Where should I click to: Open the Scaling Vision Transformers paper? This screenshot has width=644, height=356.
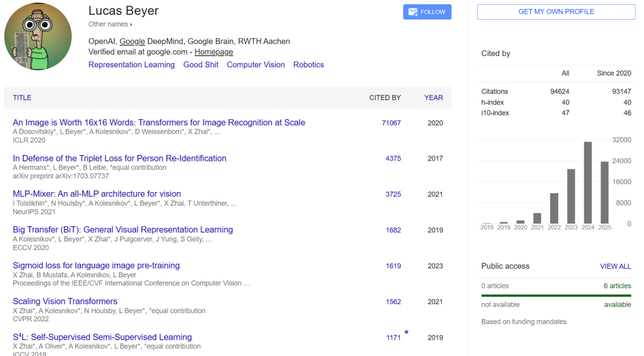65,301
